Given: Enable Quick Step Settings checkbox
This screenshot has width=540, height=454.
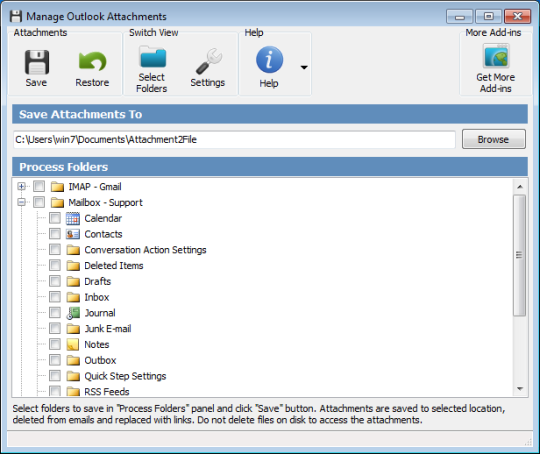Looking at the screenshot, I should click(x=55, y=376).
